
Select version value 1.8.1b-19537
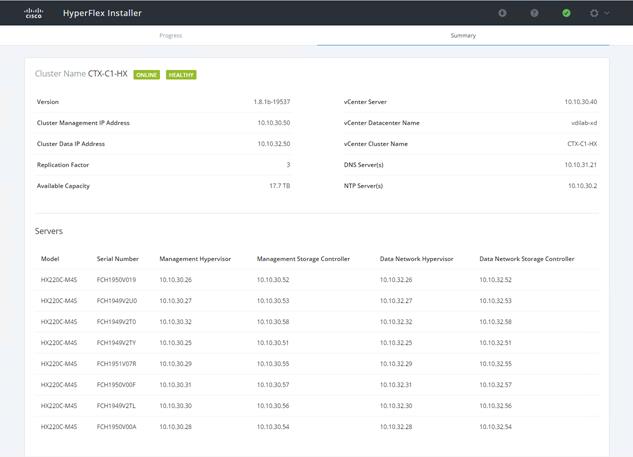272,102
